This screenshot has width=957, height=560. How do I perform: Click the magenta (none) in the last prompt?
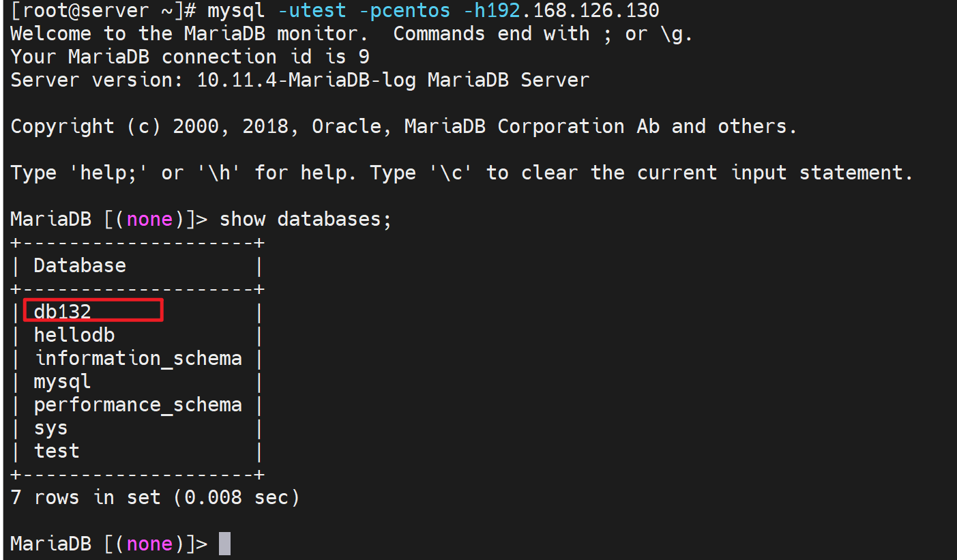[x=150, y=544]
